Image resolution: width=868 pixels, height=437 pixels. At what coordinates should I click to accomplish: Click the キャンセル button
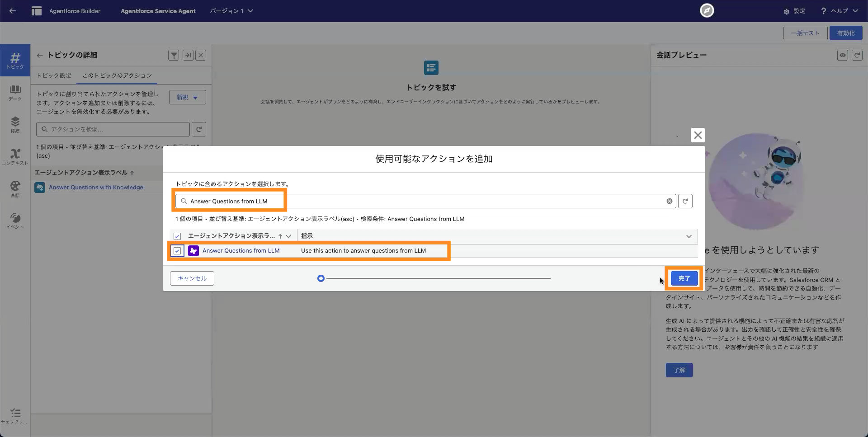192,278
